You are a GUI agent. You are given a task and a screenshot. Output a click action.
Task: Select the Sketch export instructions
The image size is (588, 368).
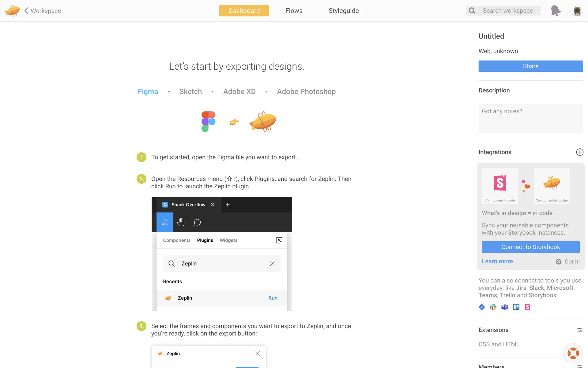coord(190,92)
